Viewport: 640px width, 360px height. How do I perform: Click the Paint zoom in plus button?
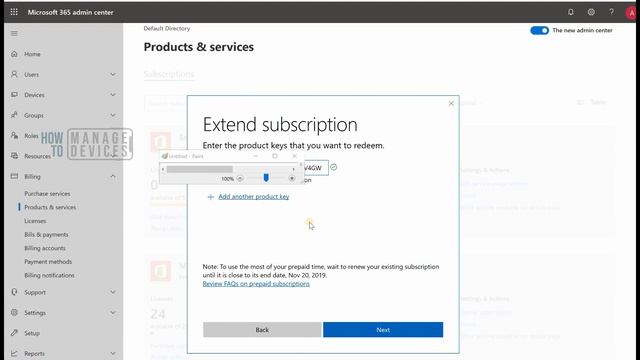(291, 178)
